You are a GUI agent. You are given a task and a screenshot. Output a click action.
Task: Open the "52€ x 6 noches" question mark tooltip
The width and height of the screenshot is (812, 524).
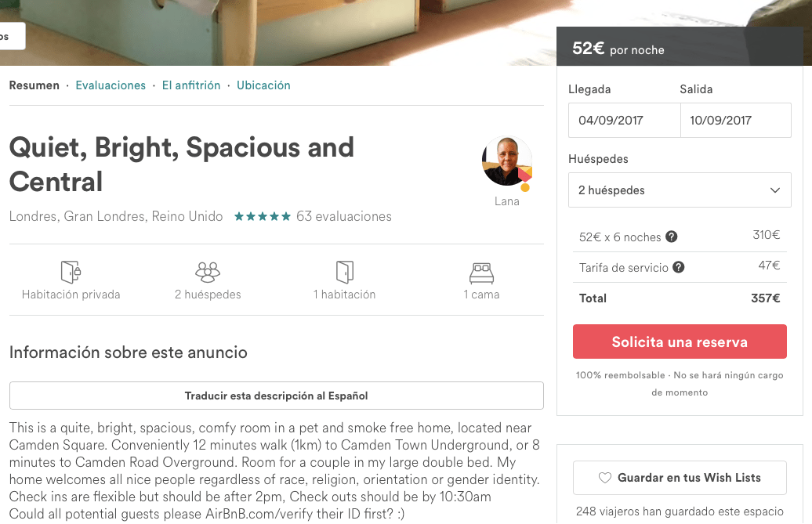click(672, 236)
